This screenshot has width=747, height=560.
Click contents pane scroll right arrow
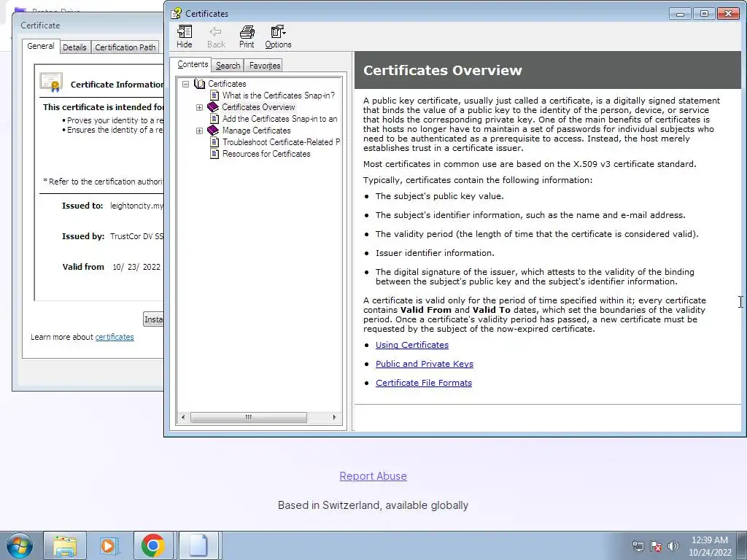334,417
